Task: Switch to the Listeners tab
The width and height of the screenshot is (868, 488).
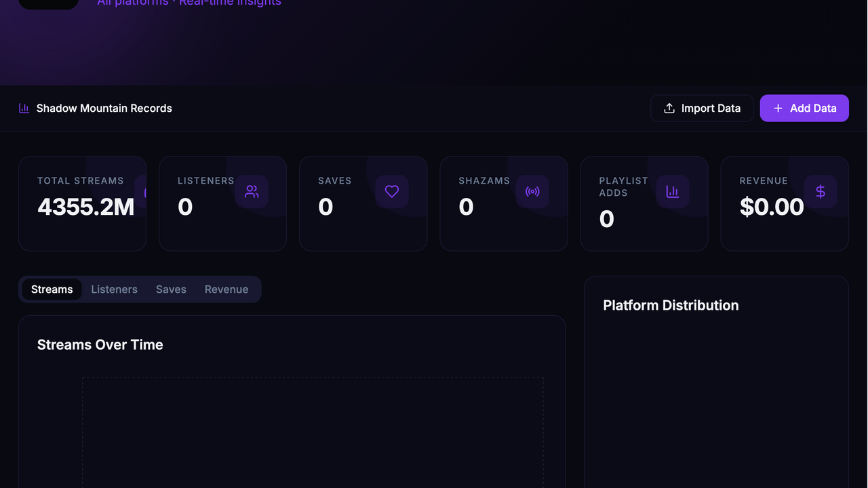Action: (115, 289)
